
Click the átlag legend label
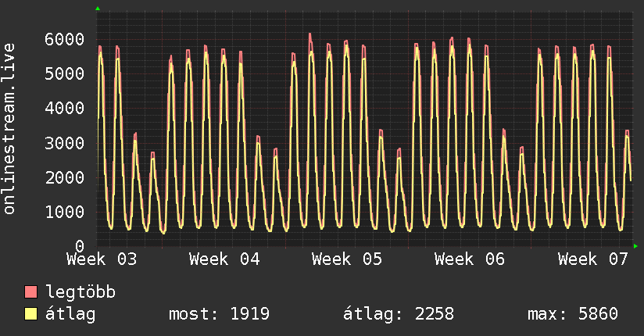click(x=70, y=314)
